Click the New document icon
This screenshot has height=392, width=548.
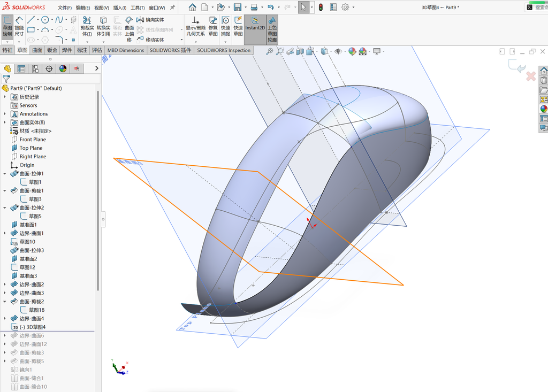204,7
